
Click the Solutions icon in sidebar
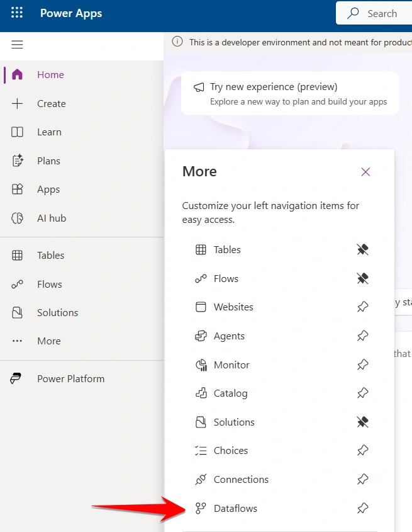tap(17, 312)
